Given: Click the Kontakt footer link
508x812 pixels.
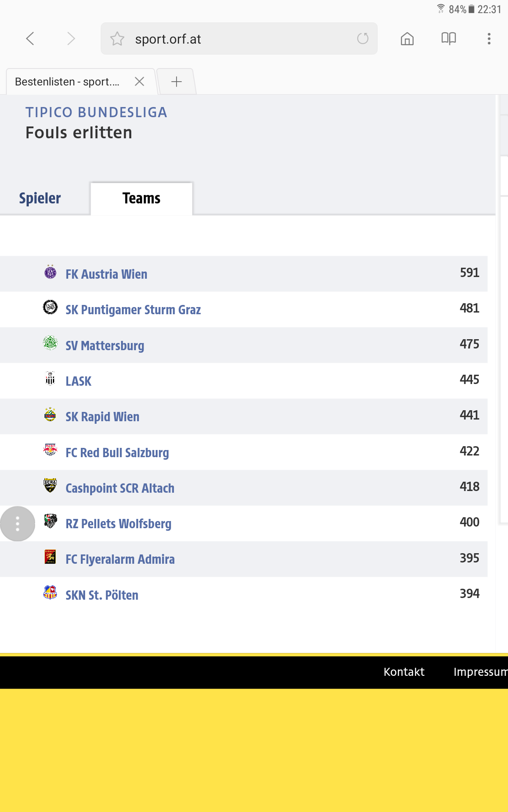Looking at the screenshot, I should pos(404,672).
